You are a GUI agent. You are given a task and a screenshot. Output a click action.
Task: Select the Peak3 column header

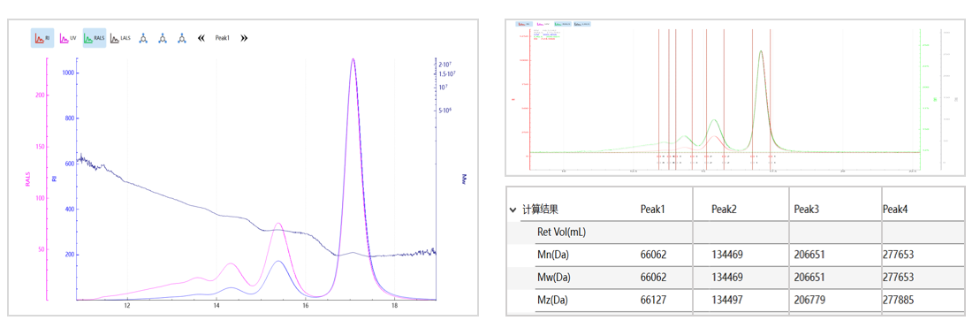(806, 210)
